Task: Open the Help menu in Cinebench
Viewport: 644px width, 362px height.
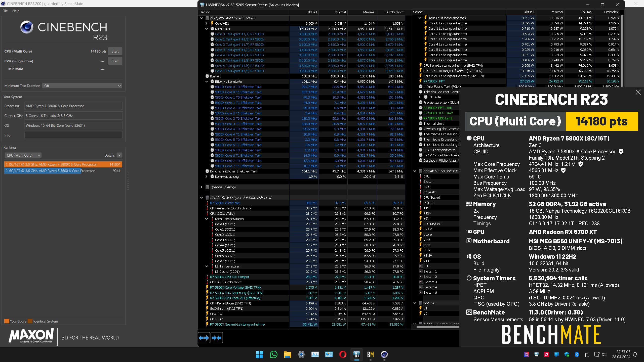Action: (x=16, y=11)
